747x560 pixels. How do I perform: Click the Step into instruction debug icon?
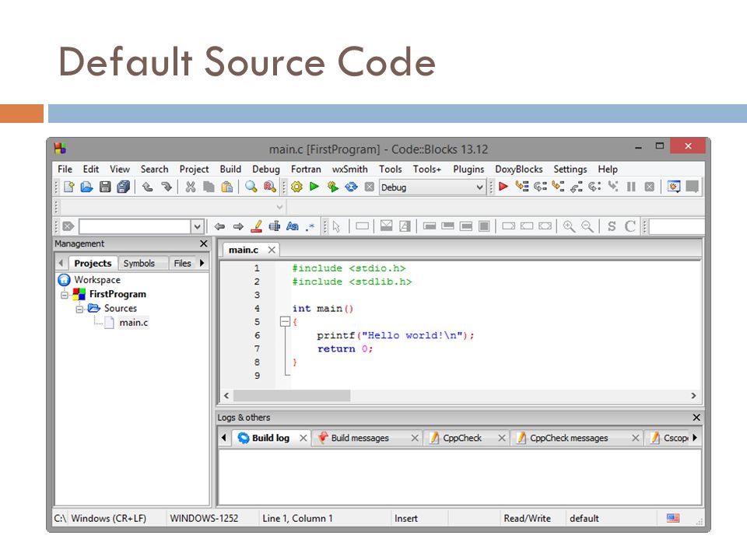(613, 187)
